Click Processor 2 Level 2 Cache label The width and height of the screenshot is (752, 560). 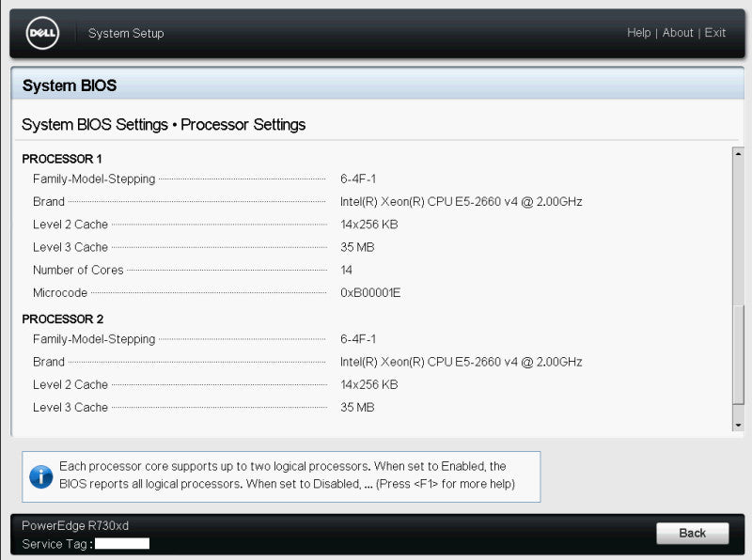[70, 384]
